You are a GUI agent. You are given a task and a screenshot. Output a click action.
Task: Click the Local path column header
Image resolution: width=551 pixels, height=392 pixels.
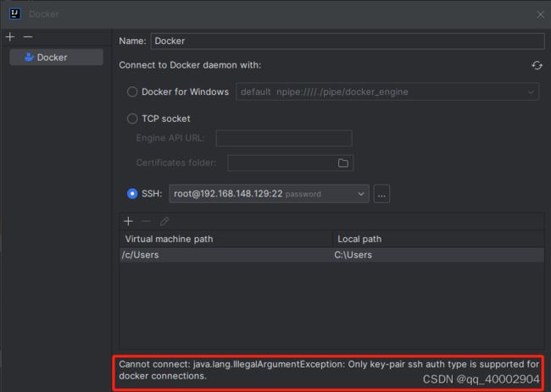tap(438, 239)
